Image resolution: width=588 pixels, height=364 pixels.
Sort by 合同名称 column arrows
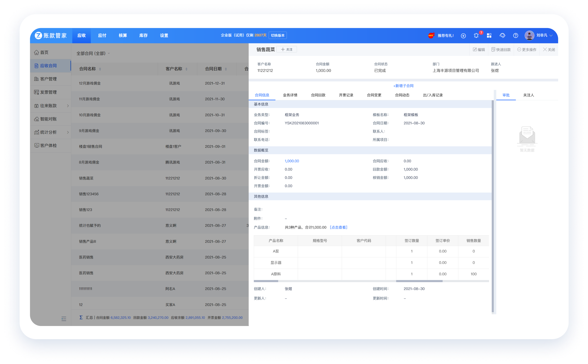pos(100,69)
